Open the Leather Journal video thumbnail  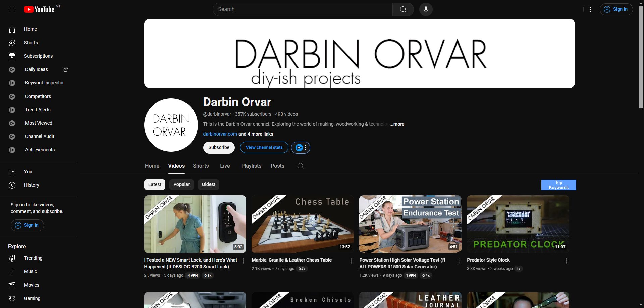click(410, 300)
